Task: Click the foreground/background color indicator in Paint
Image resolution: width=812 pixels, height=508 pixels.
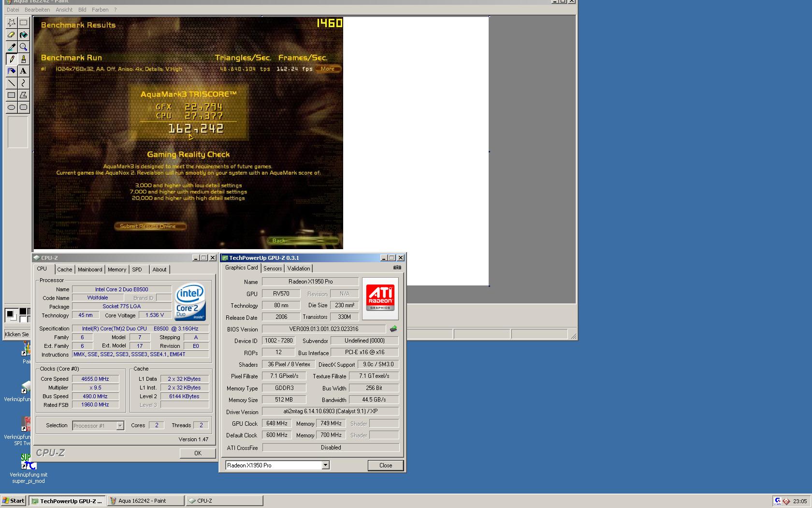Action: click(x=13, y=315)
